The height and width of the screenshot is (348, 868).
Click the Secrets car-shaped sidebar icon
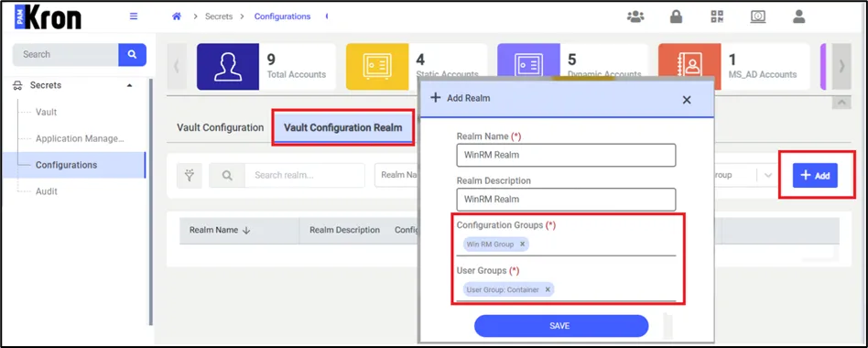(x=17, y=85)
